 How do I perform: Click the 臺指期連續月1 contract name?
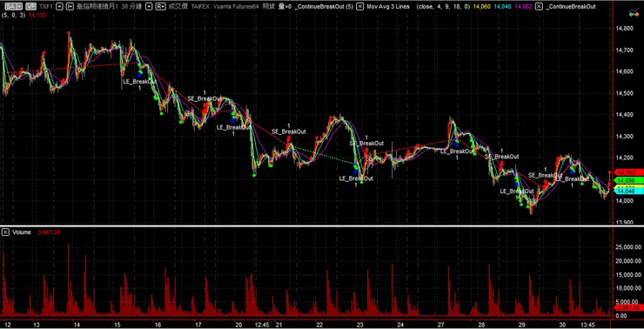tap(97, 7)
